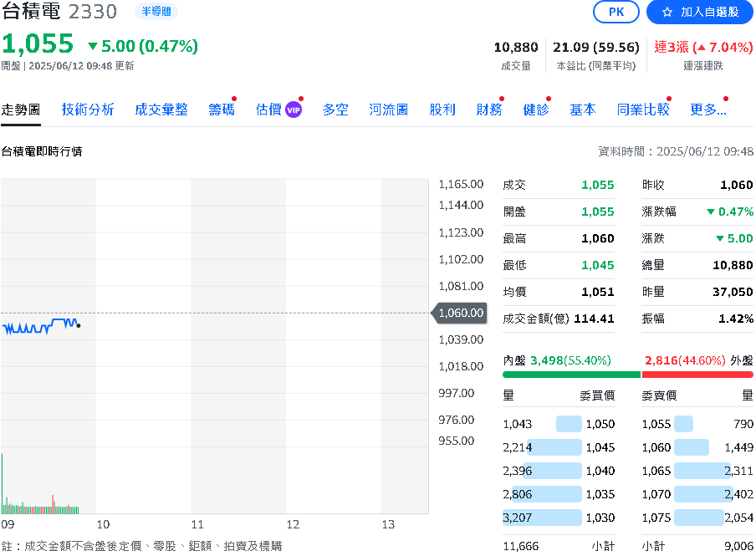Viewport: 756px width, 556px height.
Task: Select the 多空 tab
Action: tap(335, 110)
